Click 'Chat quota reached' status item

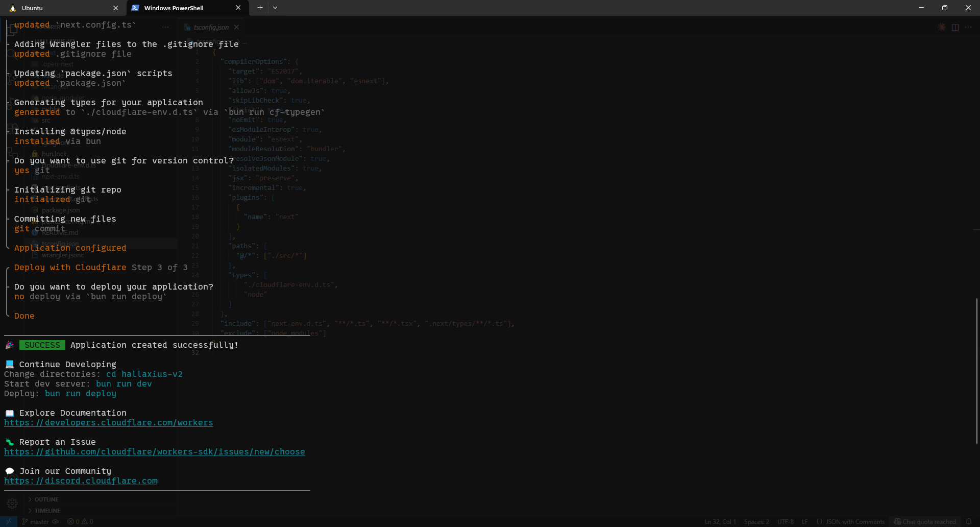(925, 522)
